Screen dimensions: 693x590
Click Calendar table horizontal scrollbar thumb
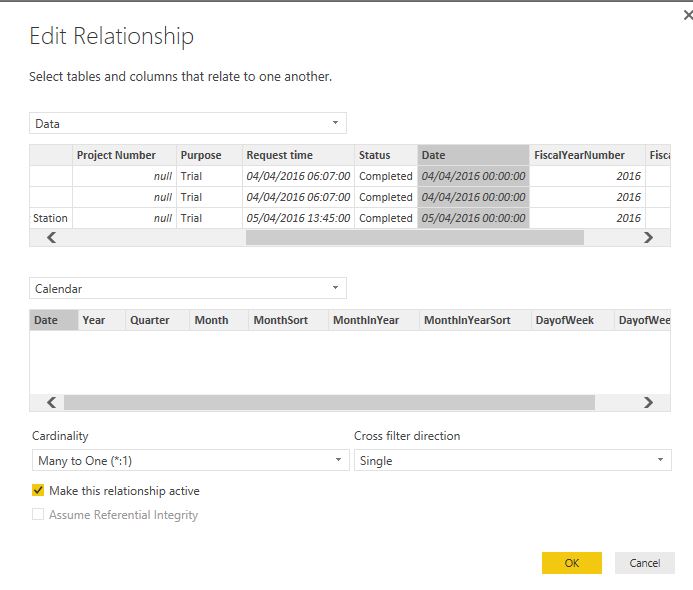coord(329,403)
